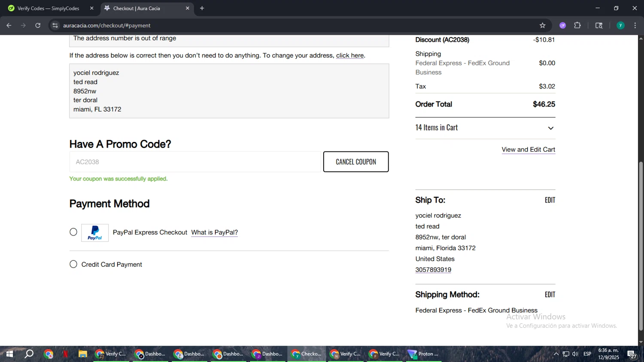644x362 pixels.
Task: Click the page vertical scrollbar thumb
Action: pyautogui.click(x=641, y=246)
